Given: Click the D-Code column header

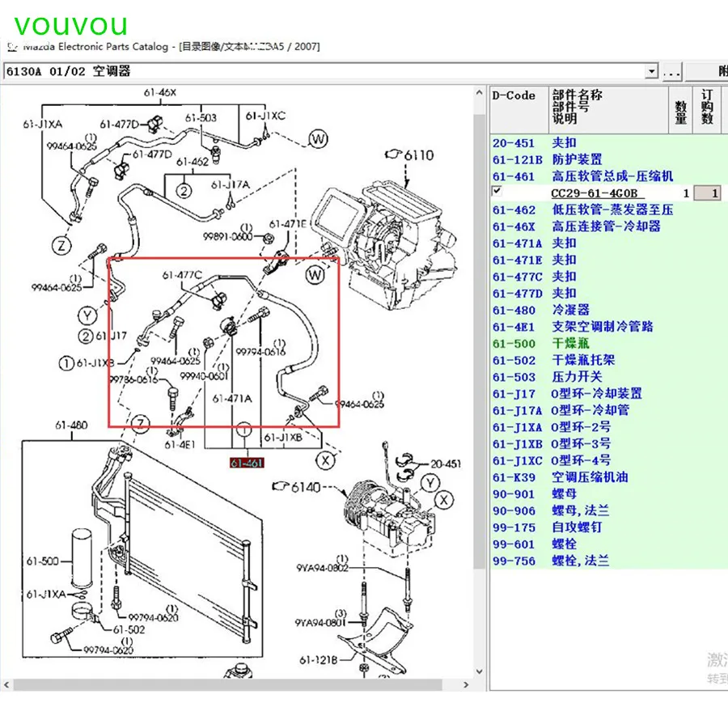Looking at the screenshot, I should coord(519,109).
